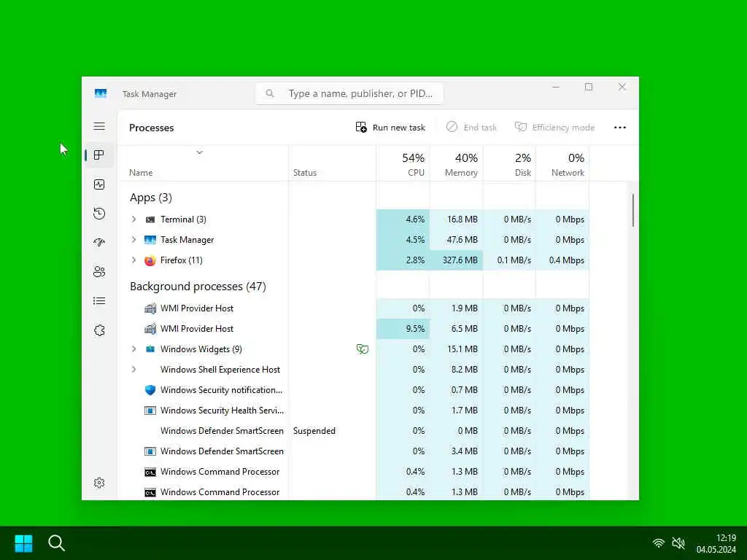
Task: Click Firefox disk value 0.1 MB/s
Action: tap(514, 260)
